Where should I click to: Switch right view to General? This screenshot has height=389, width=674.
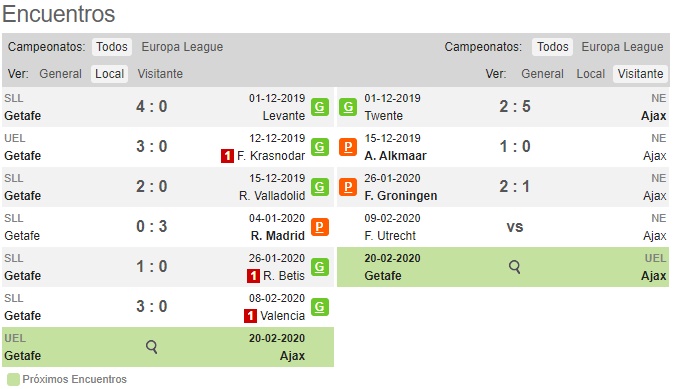tap(542, 74)
